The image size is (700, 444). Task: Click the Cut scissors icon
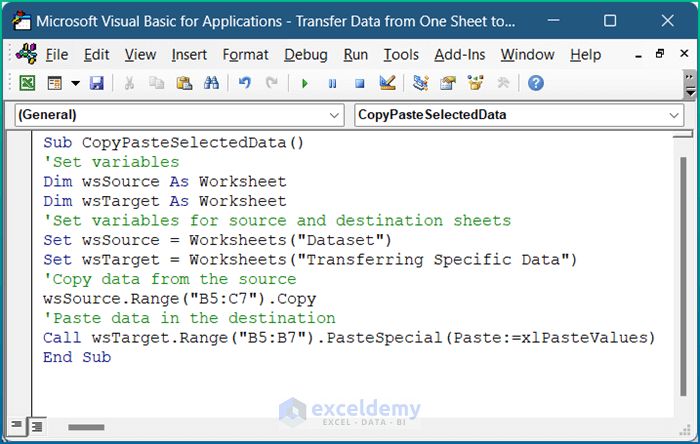pos(129,83)
